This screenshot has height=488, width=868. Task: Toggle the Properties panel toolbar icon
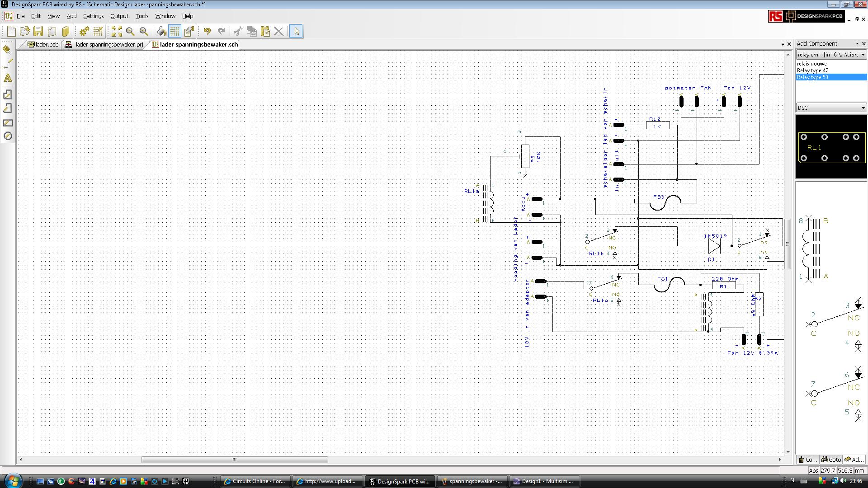click(189, 31)
